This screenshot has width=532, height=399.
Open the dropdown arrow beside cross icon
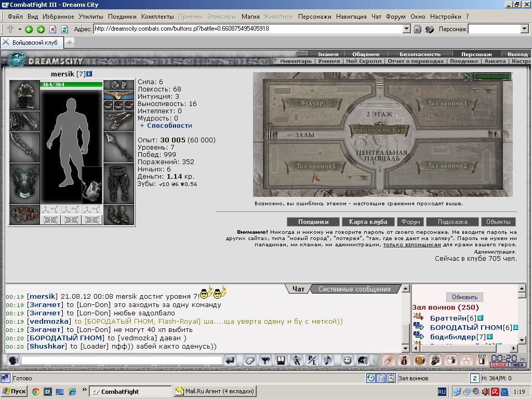point(20,29)
